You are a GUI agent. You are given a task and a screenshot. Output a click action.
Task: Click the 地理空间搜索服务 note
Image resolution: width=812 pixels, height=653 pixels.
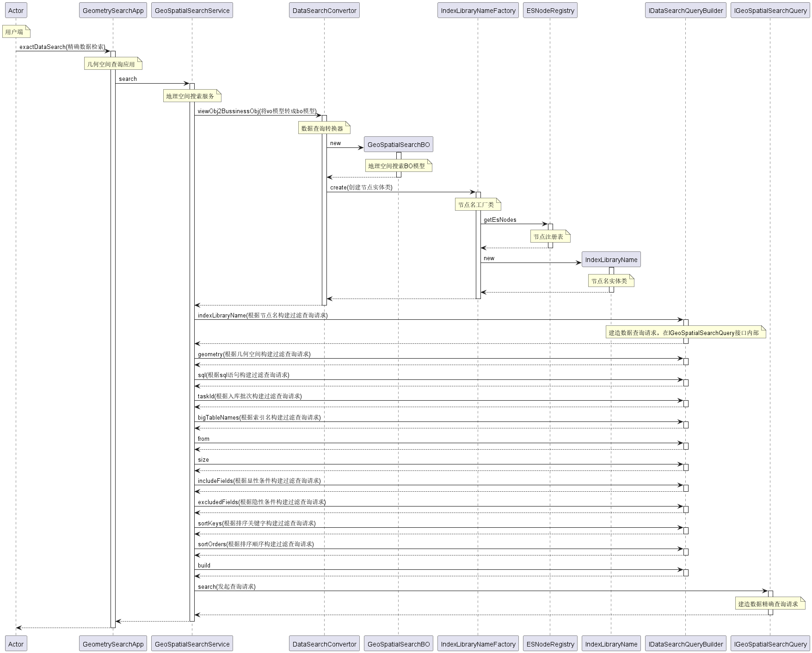(191, 96)
